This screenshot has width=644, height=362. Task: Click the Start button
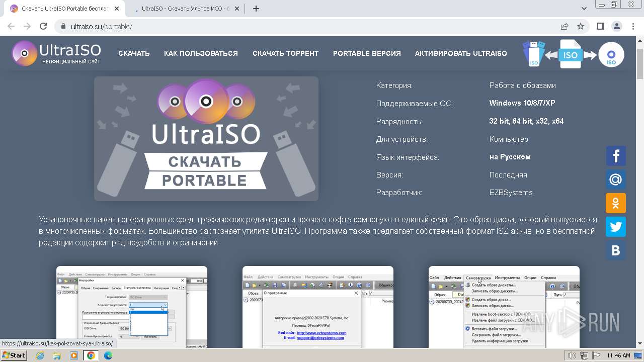click(14, 355)
